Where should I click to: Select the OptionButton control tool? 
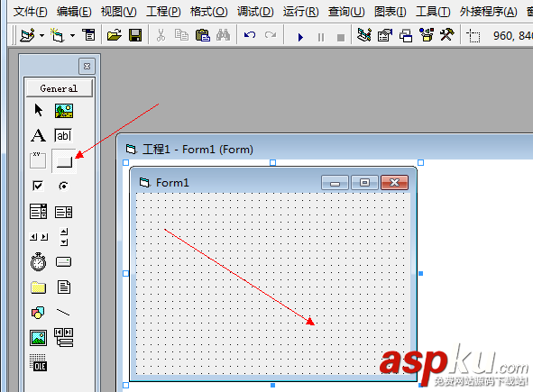coord(63,187)
